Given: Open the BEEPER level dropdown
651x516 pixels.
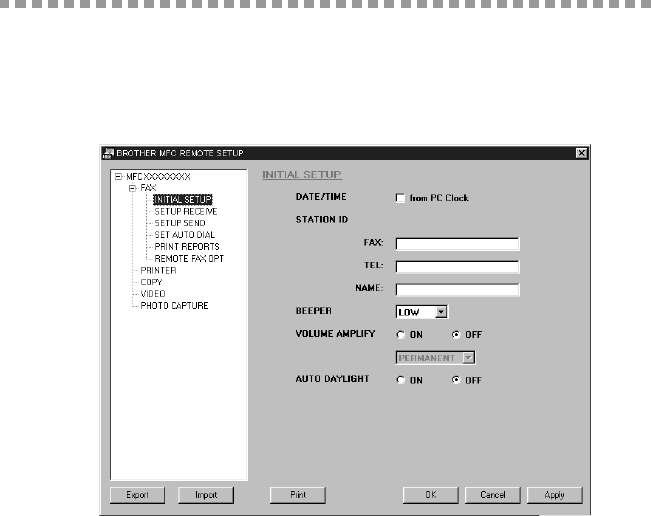Looking at the screenshot, I should pos(441,312).
